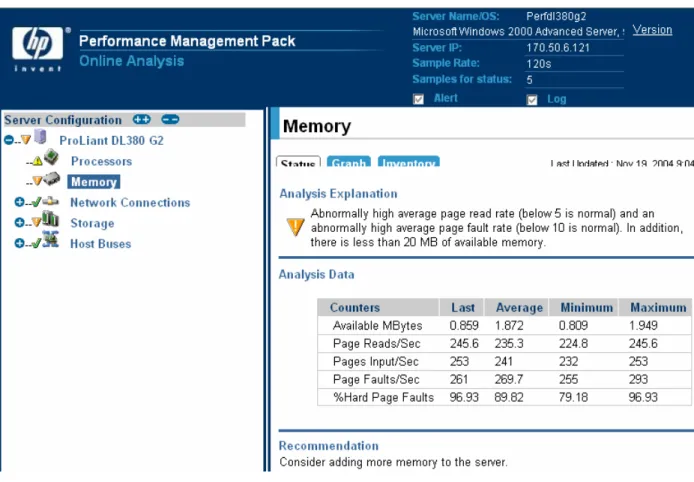Click the Network Connections cable icon
The width and height of the screenshot is (694, 482).
point(50,201)
